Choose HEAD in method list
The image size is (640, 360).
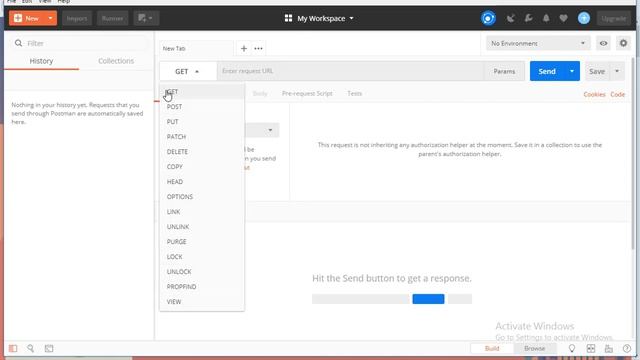click(x=202, y=182)
